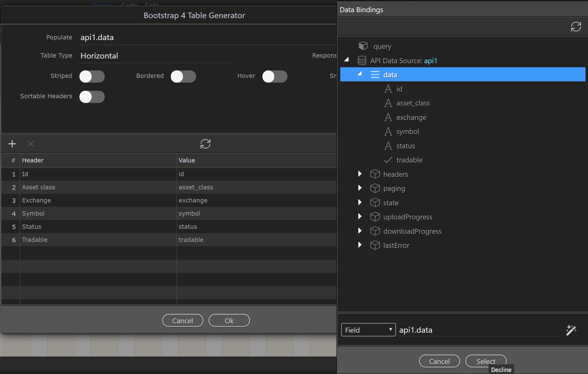The height and width of the screenshot is (374, 588).
Task: Click the Select button in Data Bindings
Action: click(485, 361)
